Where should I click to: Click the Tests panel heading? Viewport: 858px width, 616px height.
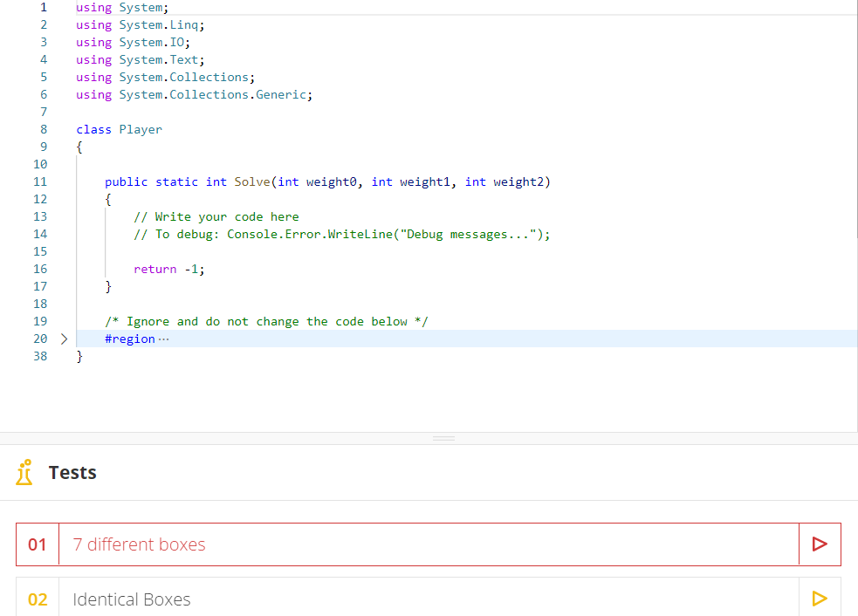tap(72, 472)
